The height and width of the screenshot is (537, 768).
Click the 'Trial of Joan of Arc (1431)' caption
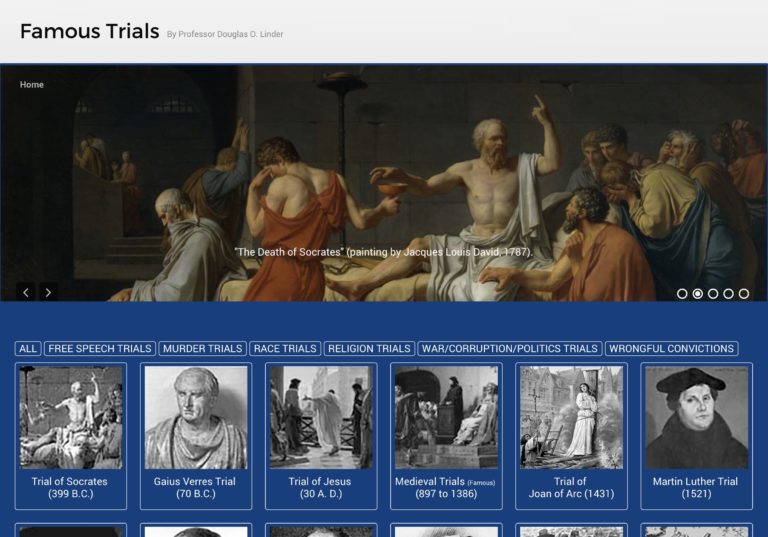(x=571, y=488)
